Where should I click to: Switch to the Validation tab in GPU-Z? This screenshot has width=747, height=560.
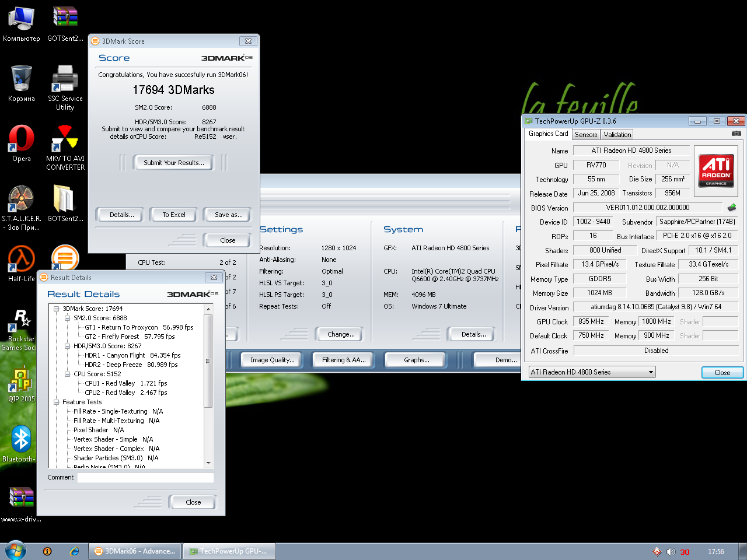tap(617, 134)
